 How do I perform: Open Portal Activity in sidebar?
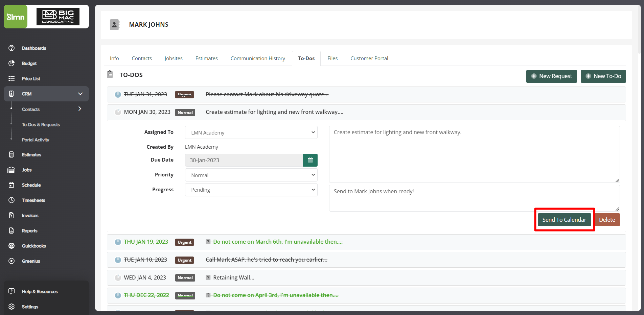tap(36, 140)
